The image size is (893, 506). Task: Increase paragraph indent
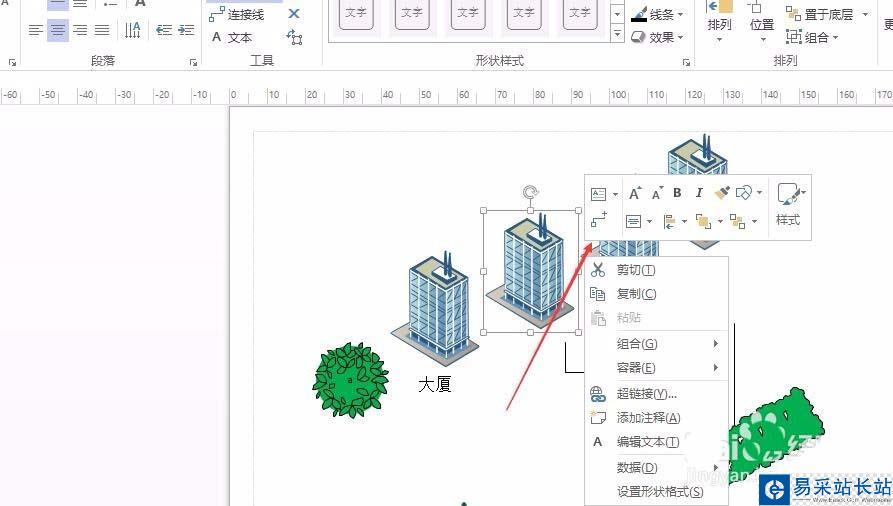186,30
